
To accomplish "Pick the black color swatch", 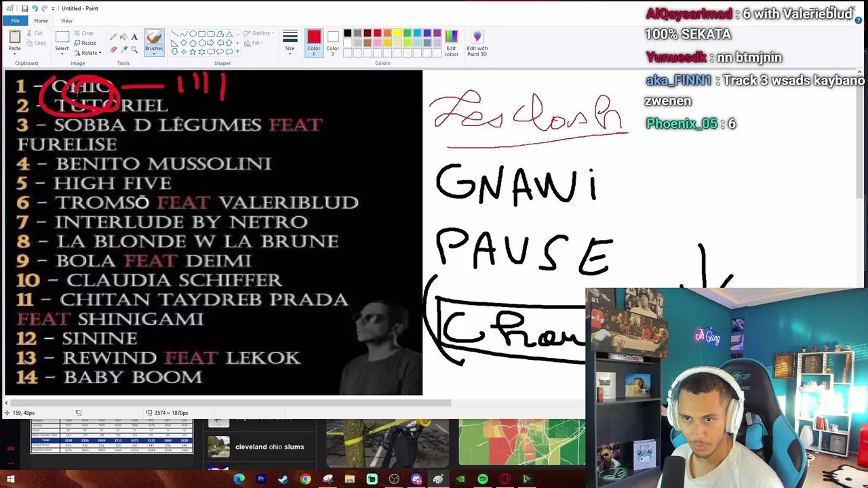I will tap(347, 33).
